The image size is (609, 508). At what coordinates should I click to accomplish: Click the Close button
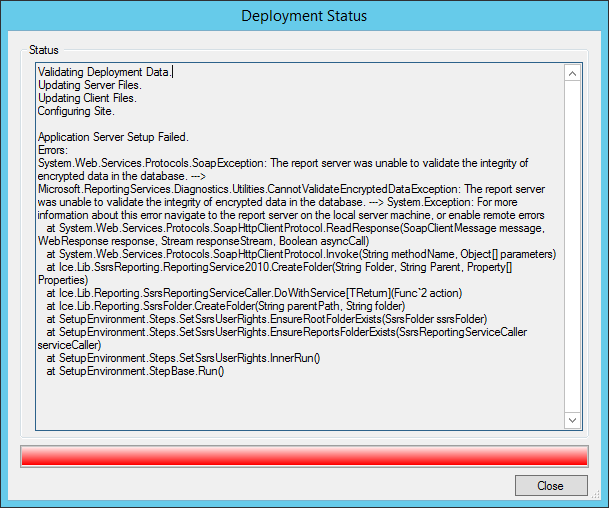551,485
